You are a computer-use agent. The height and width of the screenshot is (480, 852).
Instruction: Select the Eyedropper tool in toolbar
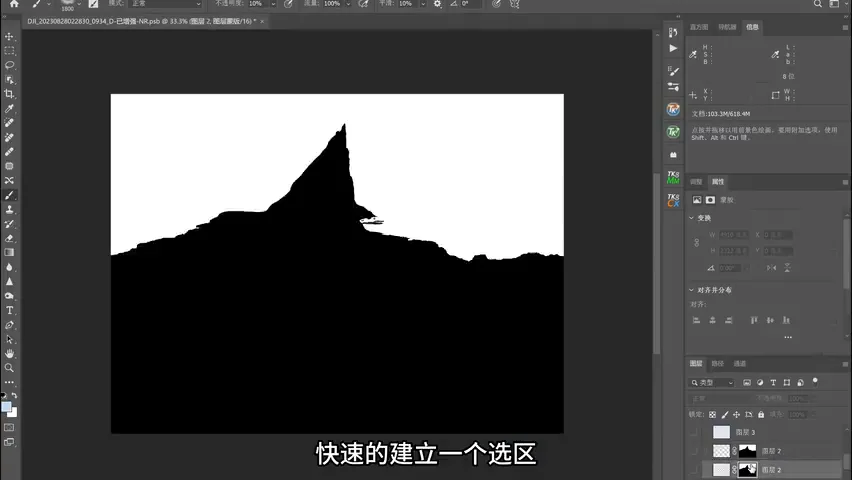(x=9, y=109)
